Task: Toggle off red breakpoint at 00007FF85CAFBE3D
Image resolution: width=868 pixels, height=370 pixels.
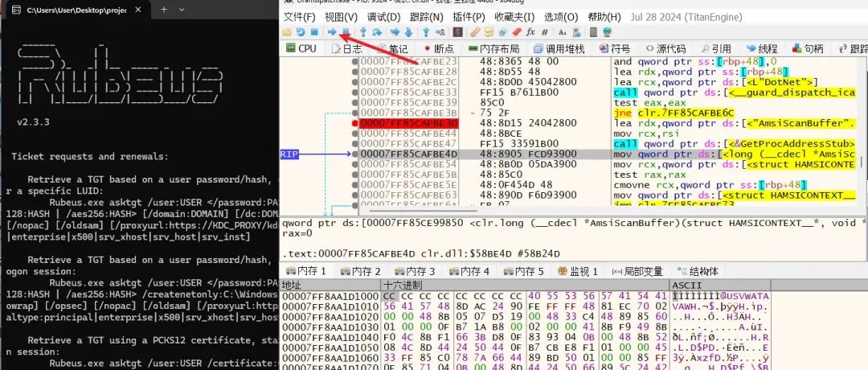Action: tap(355, 123)
